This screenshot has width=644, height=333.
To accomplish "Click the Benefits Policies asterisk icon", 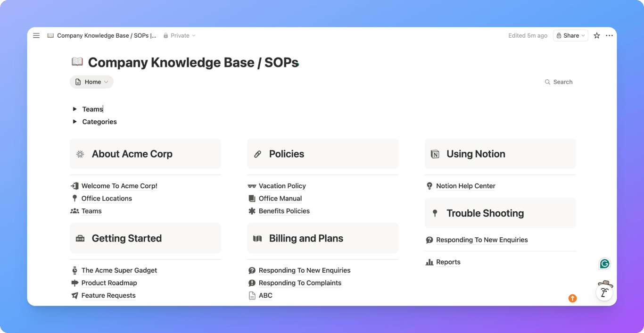I will (252, 211).
